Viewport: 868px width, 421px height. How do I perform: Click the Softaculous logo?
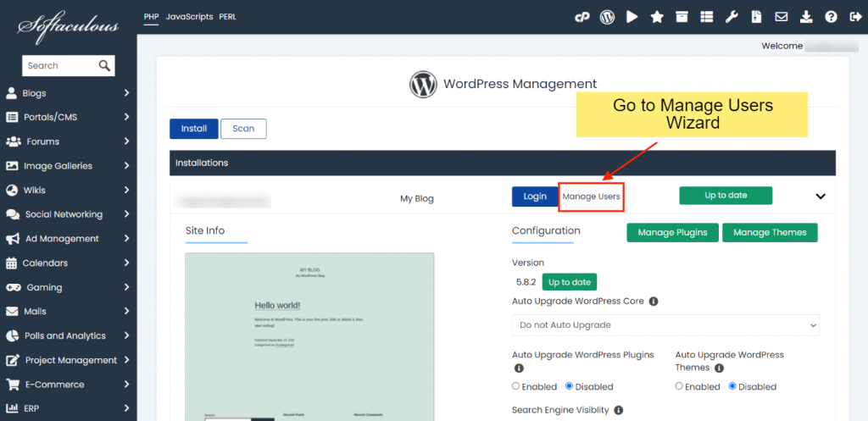click(x=68, y=26)
